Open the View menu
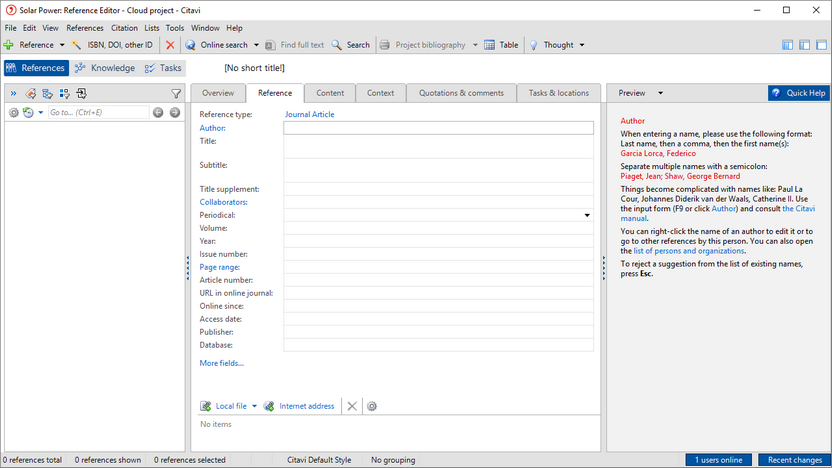 point(50,28)
